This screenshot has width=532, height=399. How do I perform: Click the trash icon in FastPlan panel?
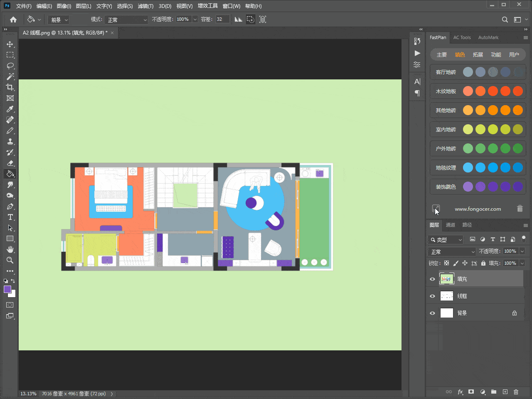[x=520, y=209]
